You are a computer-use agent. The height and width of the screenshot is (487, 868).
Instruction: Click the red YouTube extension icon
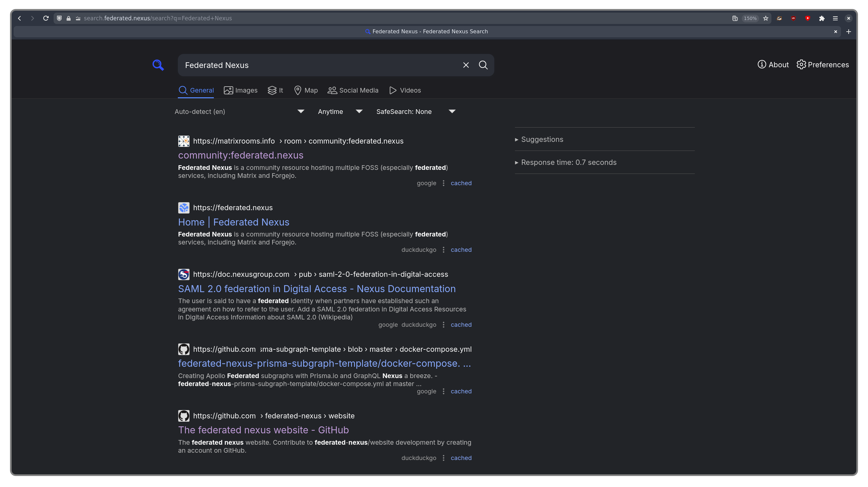[808, 18]
